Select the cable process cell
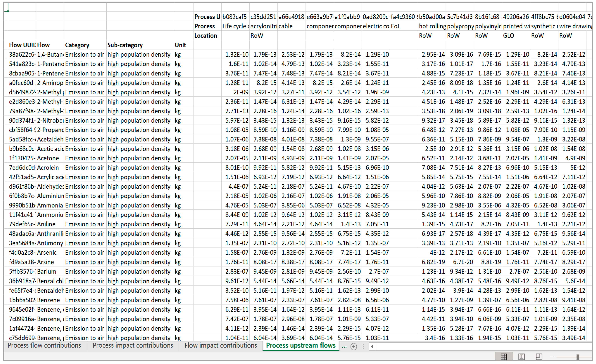The width and height of the screenshot is (596, 364). 292,26
